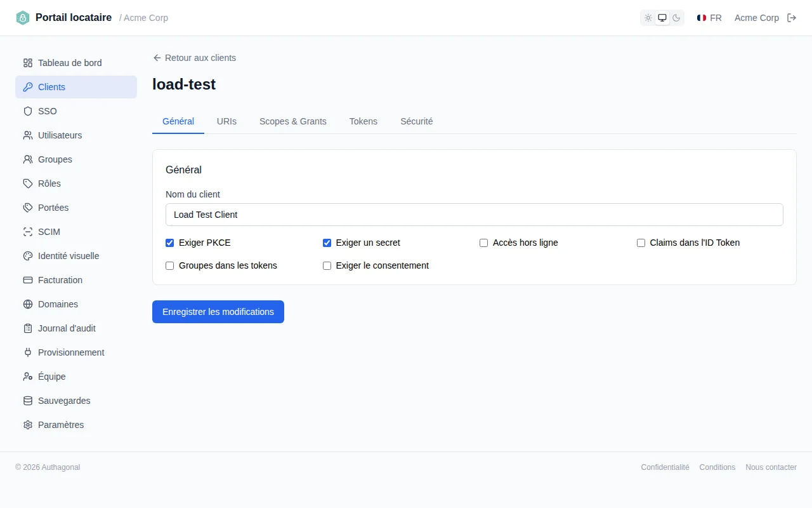
Task: Switch to dark theme moon icon
Action: [x=676, y=18]
